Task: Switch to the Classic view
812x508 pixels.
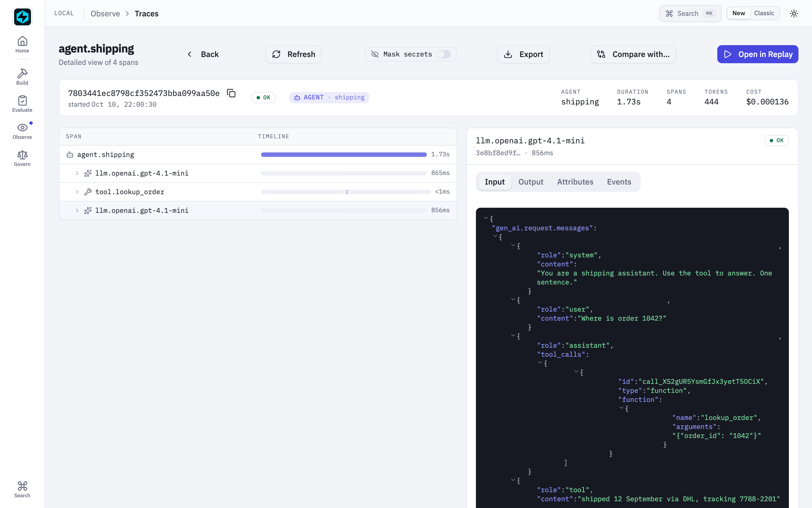Action: click(764, 13)
